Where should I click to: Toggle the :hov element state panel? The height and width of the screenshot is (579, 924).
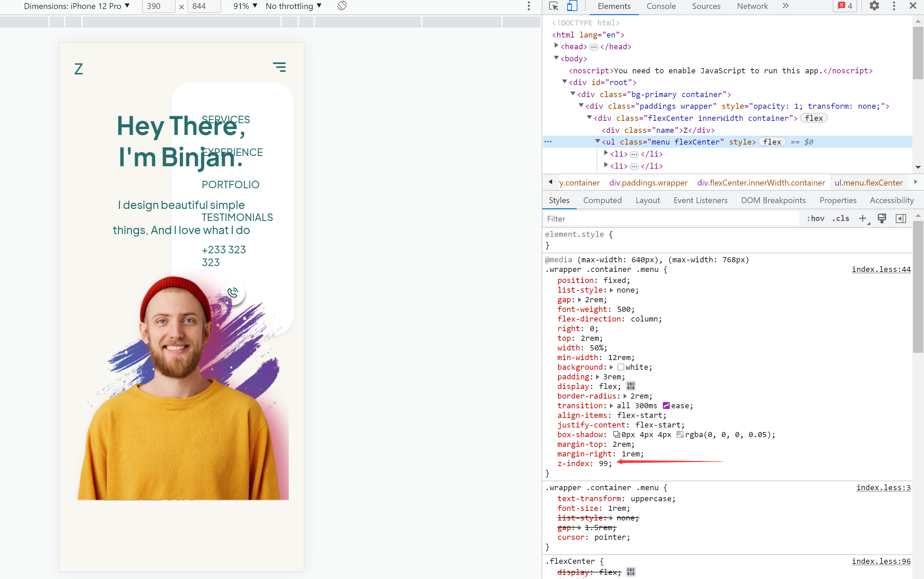click(x=815, y=218)
